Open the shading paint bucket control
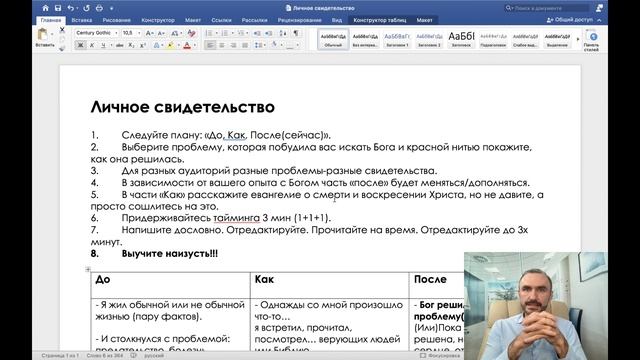The height and width of the screenshot is (360, 640). (274, 45)
